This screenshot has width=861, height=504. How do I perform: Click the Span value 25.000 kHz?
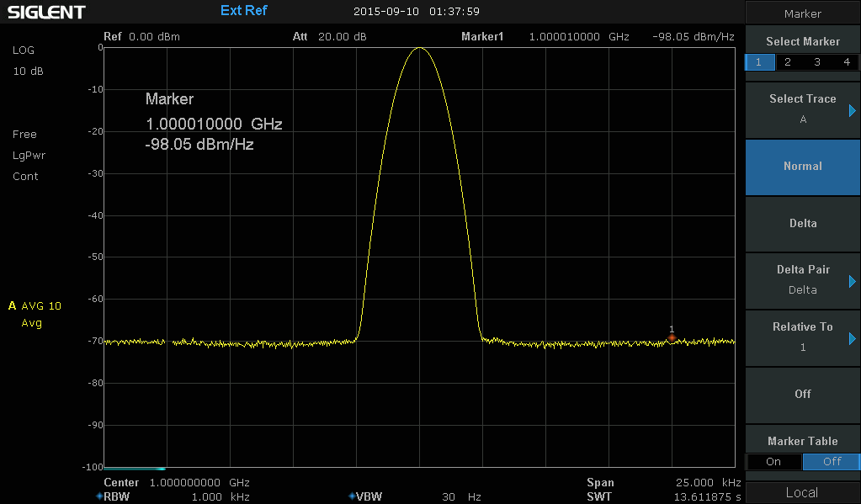tap(709, 483)
